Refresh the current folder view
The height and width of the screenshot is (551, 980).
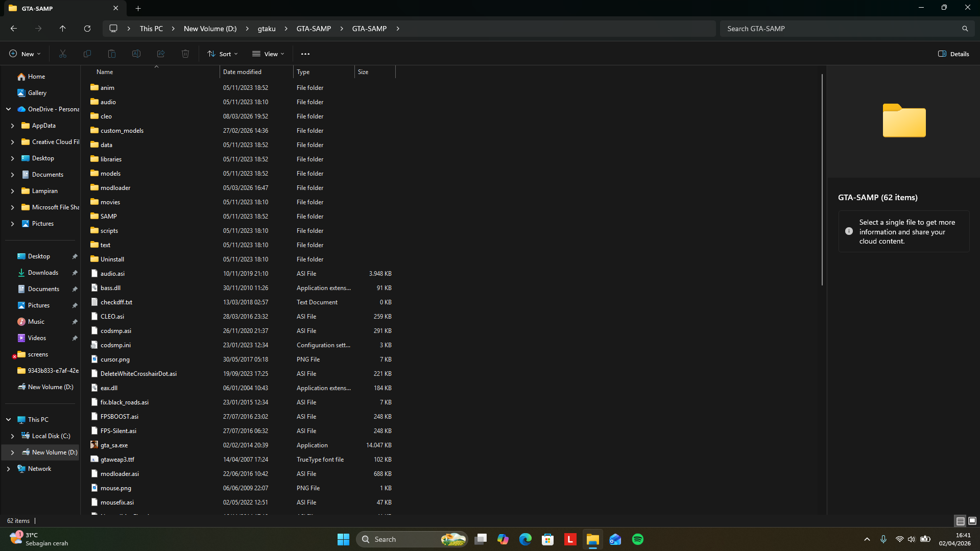(x=87, y=29)
